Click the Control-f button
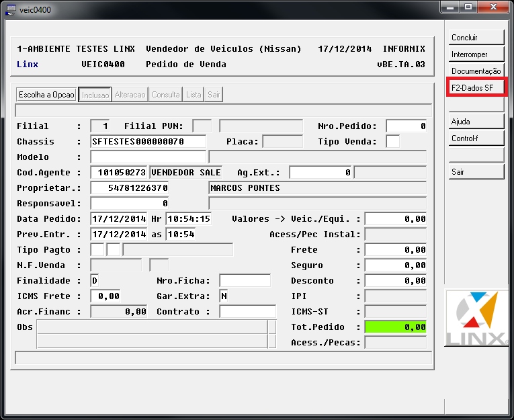514x420 pixels. [x=476, y=138]
